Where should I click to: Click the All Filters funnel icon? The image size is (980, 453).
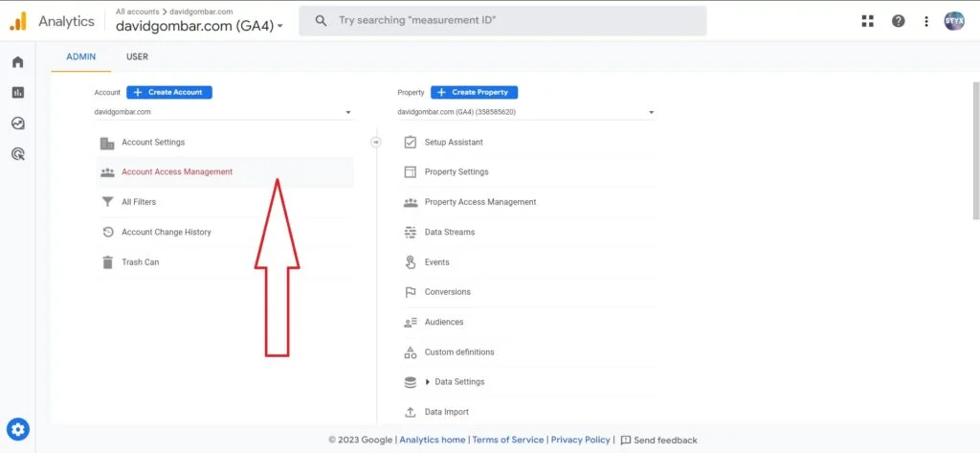click(x=107, y=202)
